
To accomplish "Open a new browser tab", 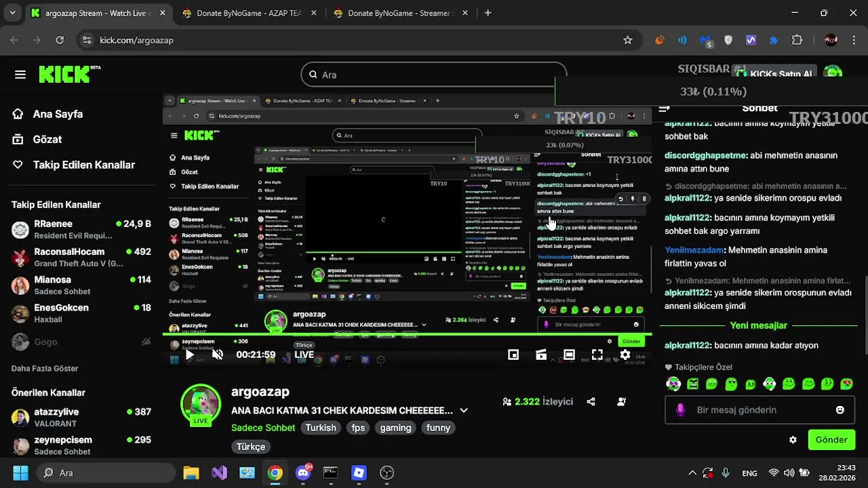I will 488,13.
